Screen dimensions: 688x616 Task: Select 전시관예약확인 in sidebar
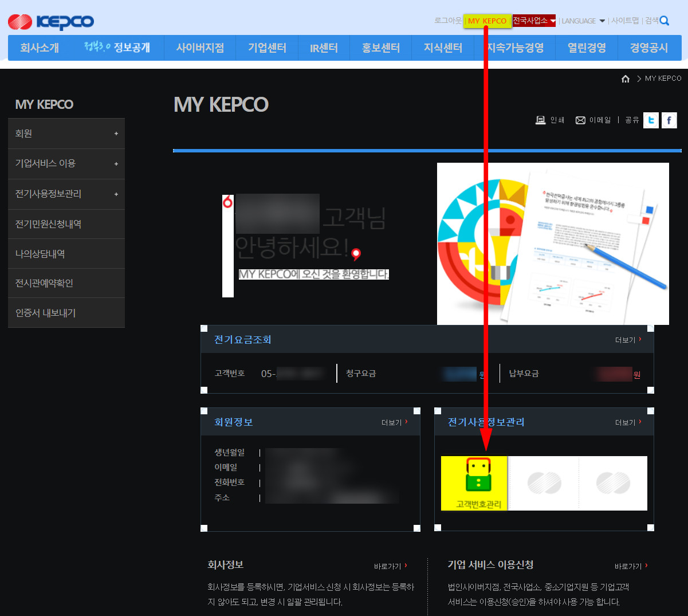(x=66, y=283)
